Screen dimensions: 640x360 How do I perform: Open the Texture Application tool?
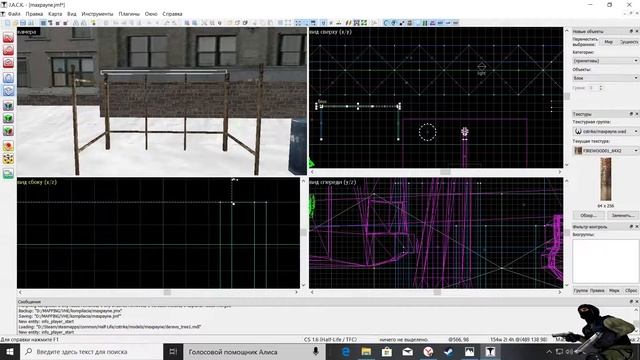coord(8,105)
